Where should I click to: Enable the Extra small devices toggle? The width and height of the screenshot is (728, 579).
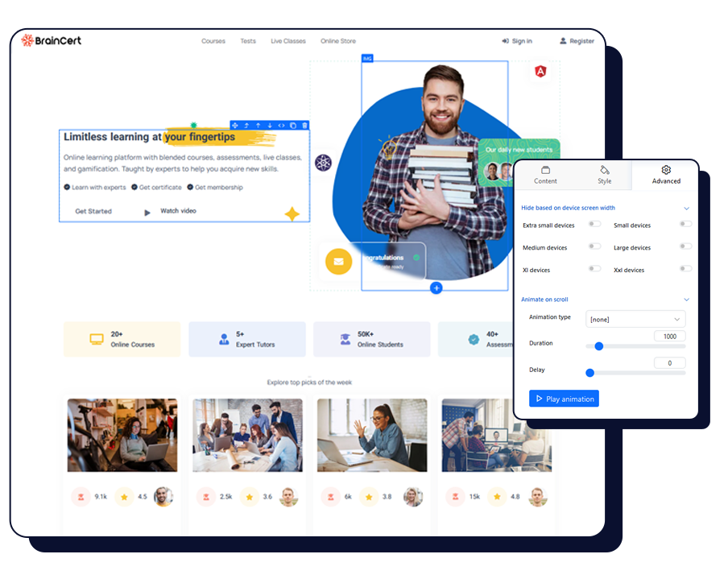coord(594,224)
